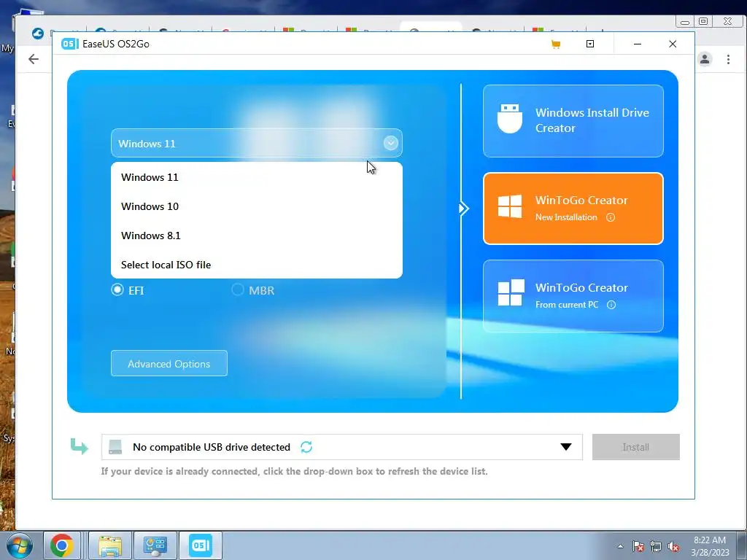Select WinToGo Creator New Installation card
The height and width of the screenshot is (560, 747).
pos(573,209)
